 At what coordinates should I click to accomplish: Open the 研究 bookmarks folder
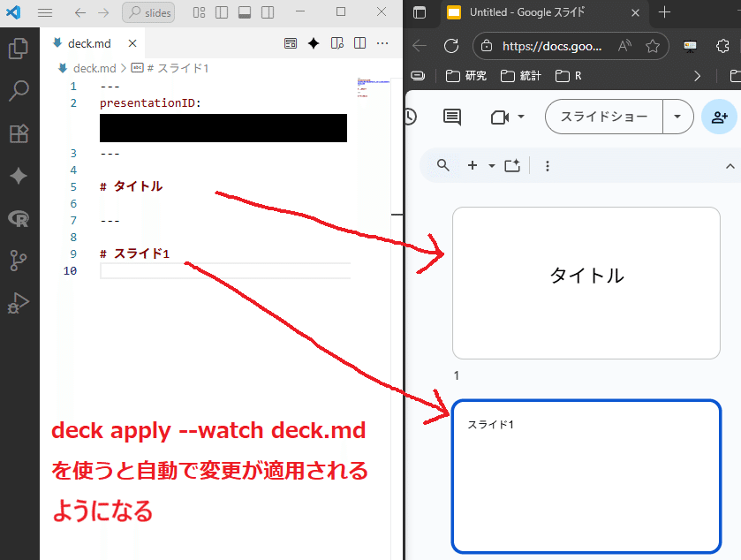(x=466, y=76)
